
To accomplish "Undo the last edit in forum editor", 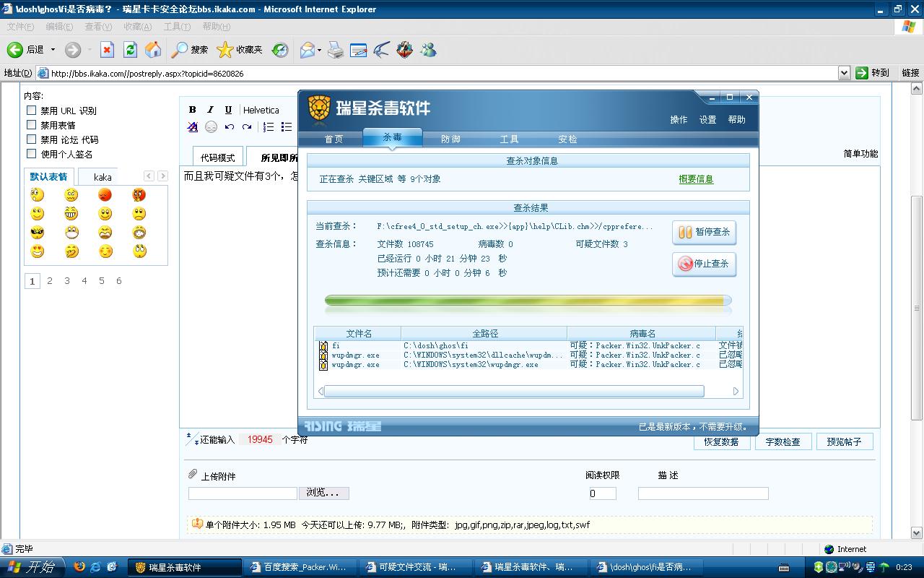I will tap(229, 127).
